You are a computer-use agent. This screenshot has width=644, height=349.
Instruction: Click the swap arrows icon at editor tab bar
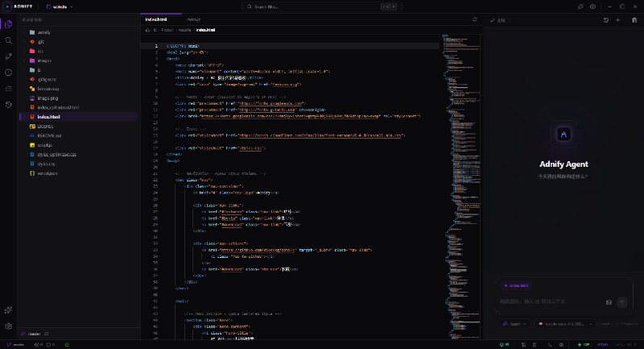pyautogui.click(x=475, y=19)
